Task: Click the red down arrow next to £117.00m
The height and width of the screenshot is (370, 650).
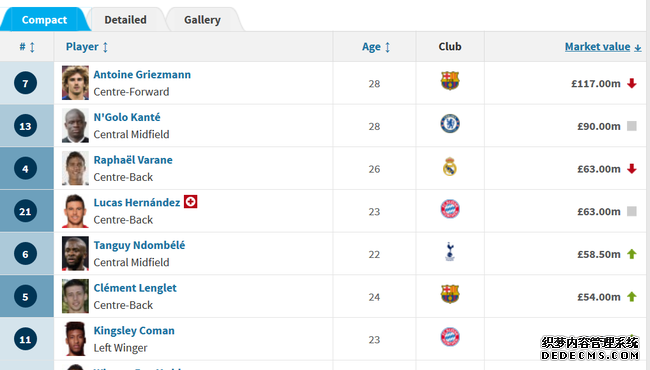Action: [x=632, y=83]
